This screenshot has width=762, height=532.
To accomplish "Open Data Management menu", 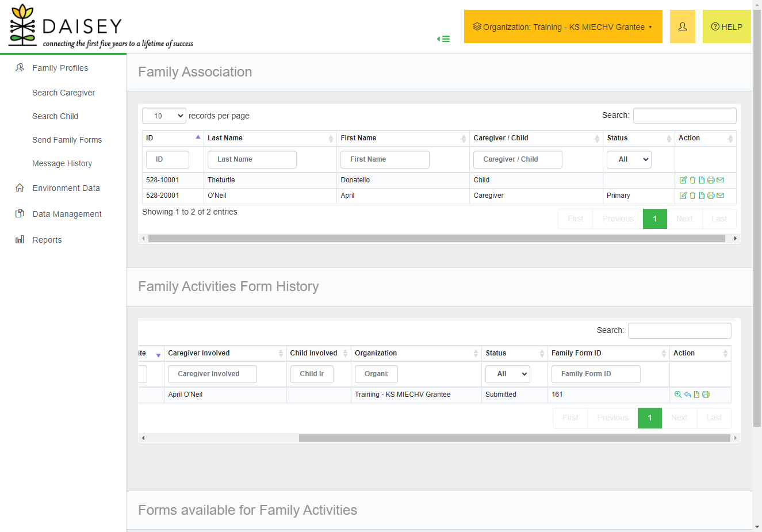I will [x=67, y=214].
